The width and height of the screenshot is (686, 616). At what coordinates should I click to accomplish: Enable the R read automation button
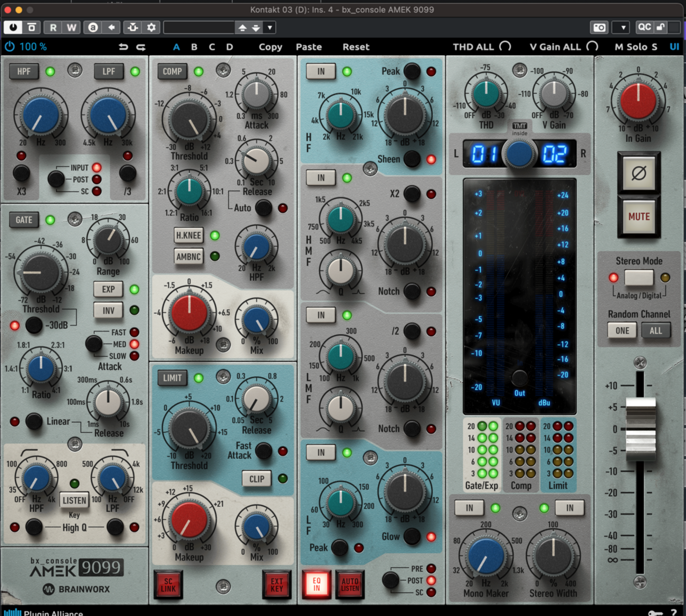pyautogui.click(x=53, y=27)
